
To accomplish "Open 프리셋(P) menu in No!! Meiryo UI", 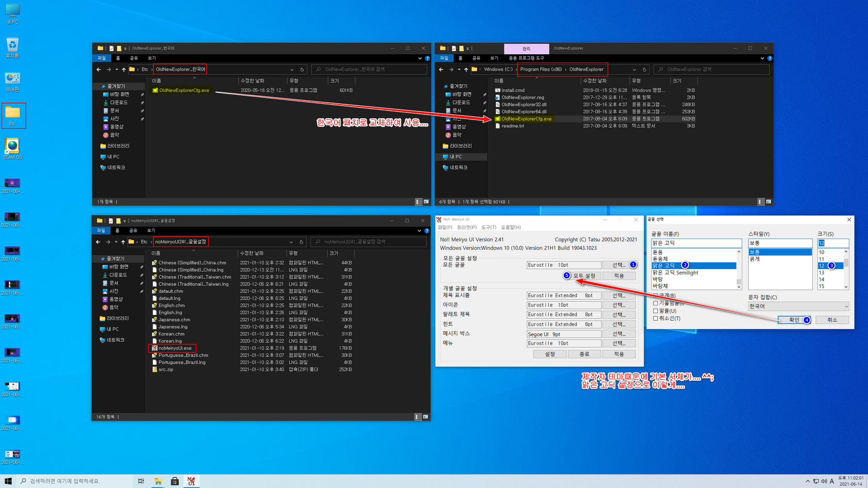I will (x=467, y=227).
